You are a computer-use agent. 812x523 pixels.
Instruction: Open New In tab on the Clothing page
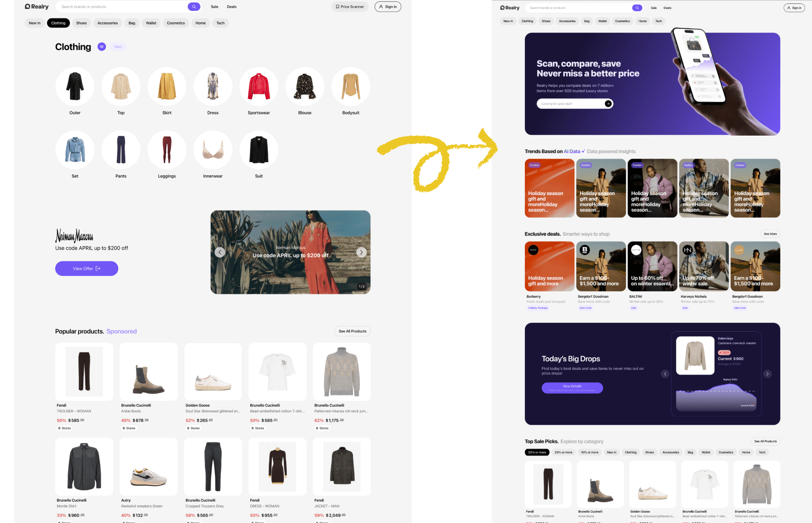point(34,23)
